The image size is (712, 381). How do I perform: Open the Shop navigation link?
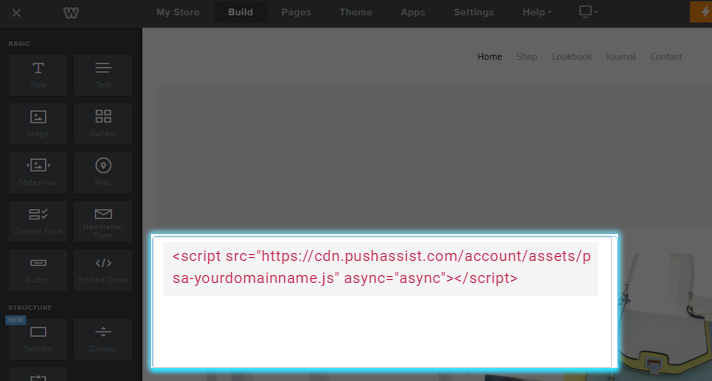527,57
